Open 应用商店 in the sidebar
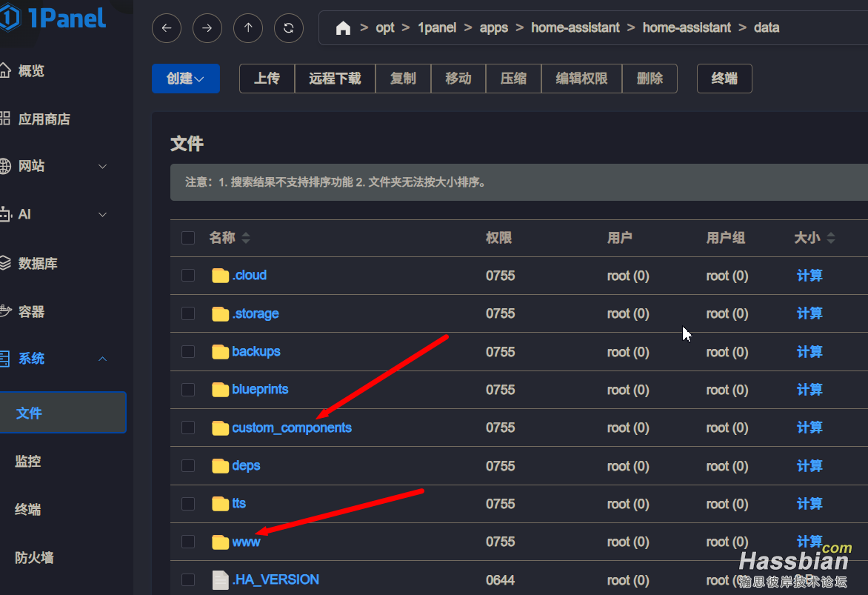This screenshot has width=868, height=595. pos(44,119)
